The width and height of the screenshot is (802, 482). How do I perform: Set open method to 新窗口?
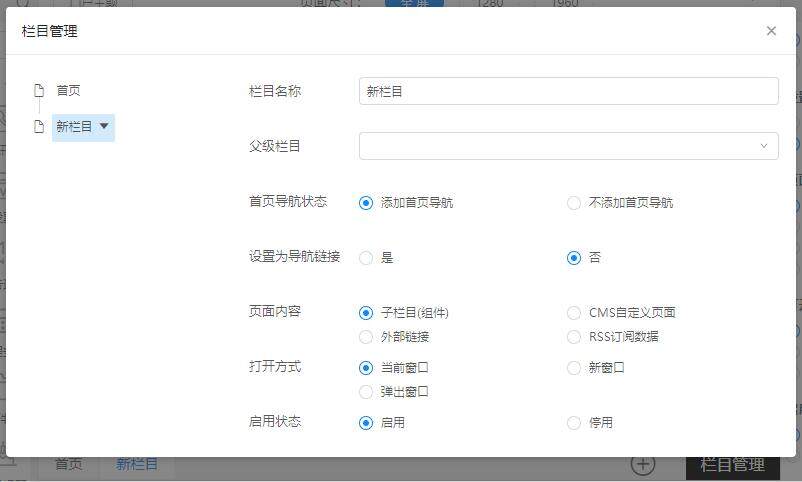[x=574, y=368]
